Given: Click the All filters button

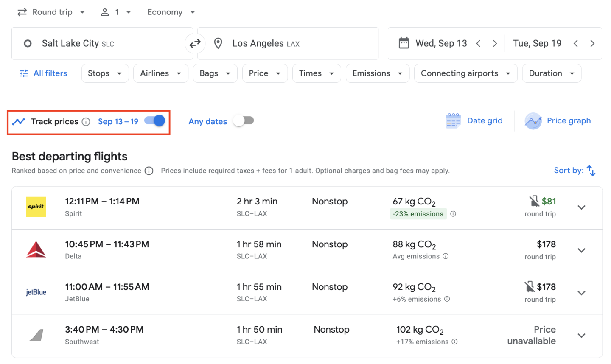Looking at the screenshot, I should point(44,73).
